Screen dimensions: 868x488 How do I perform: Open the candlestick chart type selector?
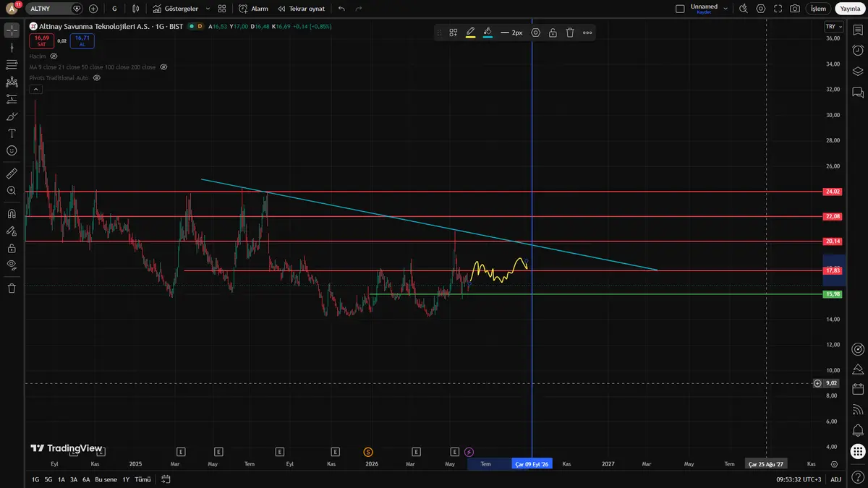pos(135,9)
